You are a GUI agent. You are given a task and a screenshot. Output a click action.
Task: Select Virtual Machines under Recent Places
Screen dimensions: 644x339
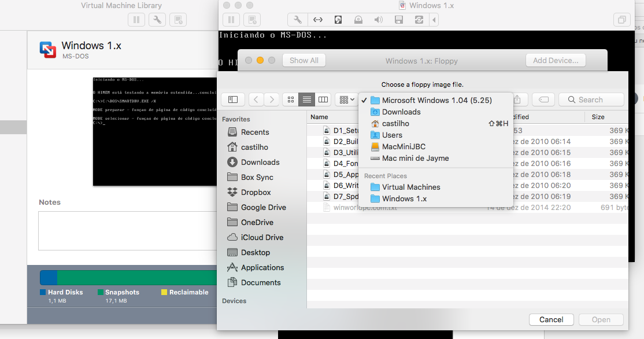[410, 187]
